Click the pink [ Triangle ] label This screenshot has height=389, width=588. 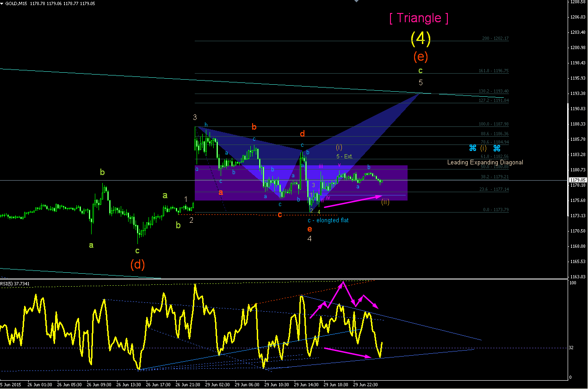419,18
